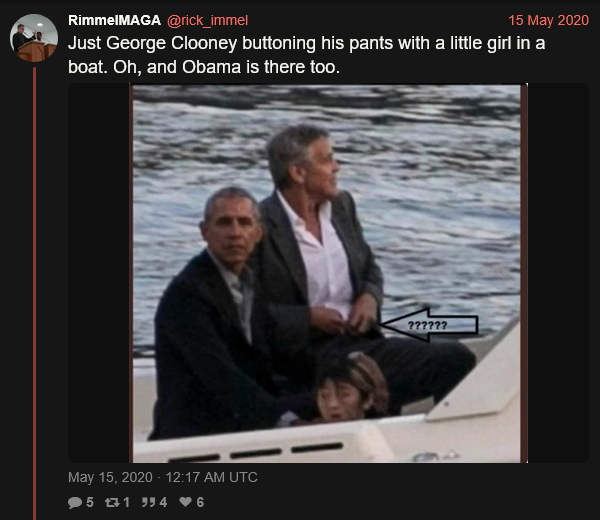Click the arrow with question marks in photo
This screenshot has height=520, width=600.
pos(430,325)
